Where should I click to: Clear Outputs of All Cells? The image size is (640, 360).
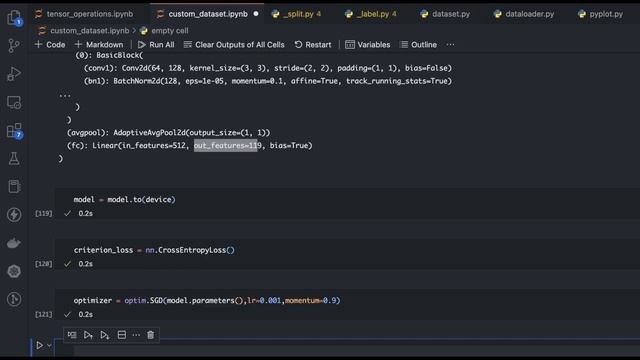(234, 44)
